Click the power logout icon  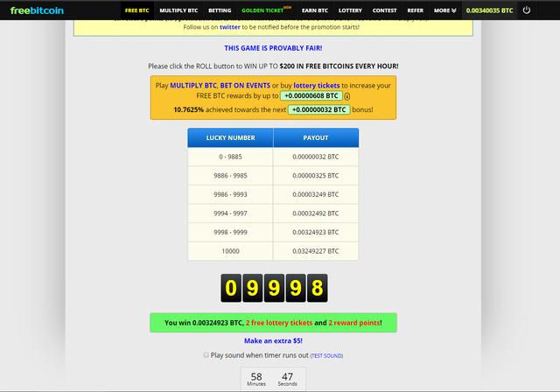pyautogui.click(x=526, y=10)
